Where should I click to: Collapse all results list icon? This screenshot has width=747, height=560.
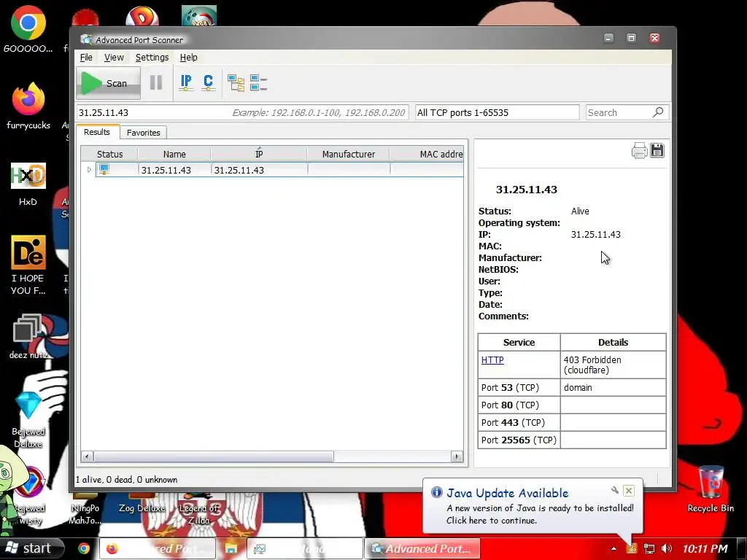(258, 83)
